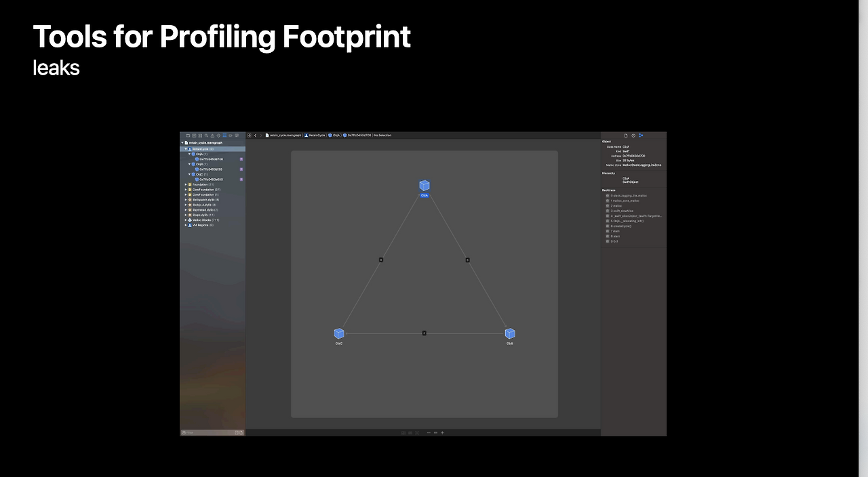Click the leak badge beside 0x7ffc0450df30
The width and height of the screenshot is (868, 477).
(x=241, y=169)
